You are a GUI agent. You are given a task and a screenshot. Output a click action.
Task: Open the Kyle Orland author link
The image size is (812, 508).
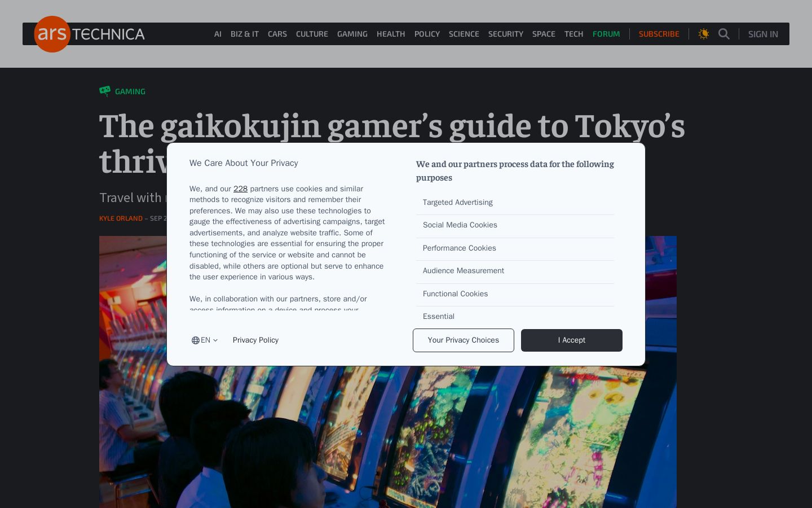(x=121, y=218)
